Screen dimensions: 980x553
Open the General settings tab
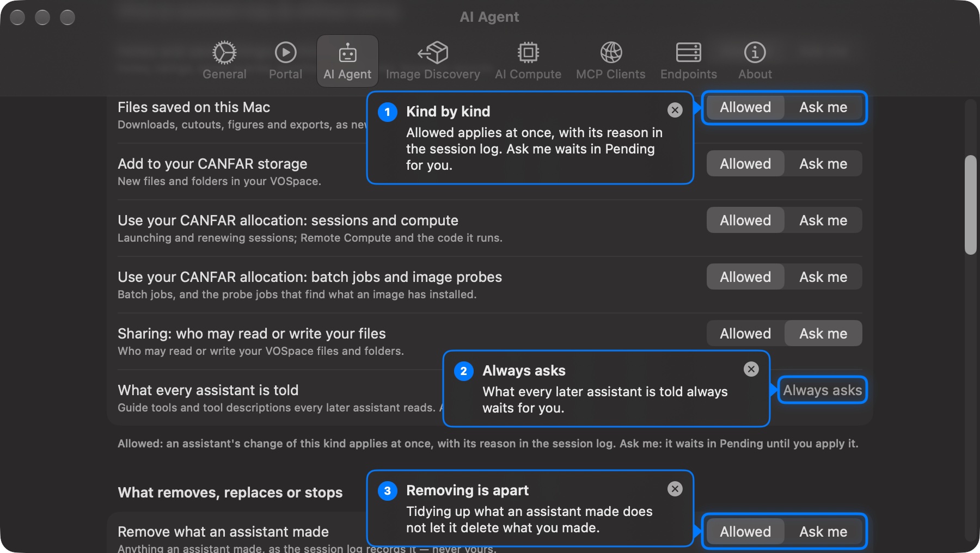tap(224, 60)
